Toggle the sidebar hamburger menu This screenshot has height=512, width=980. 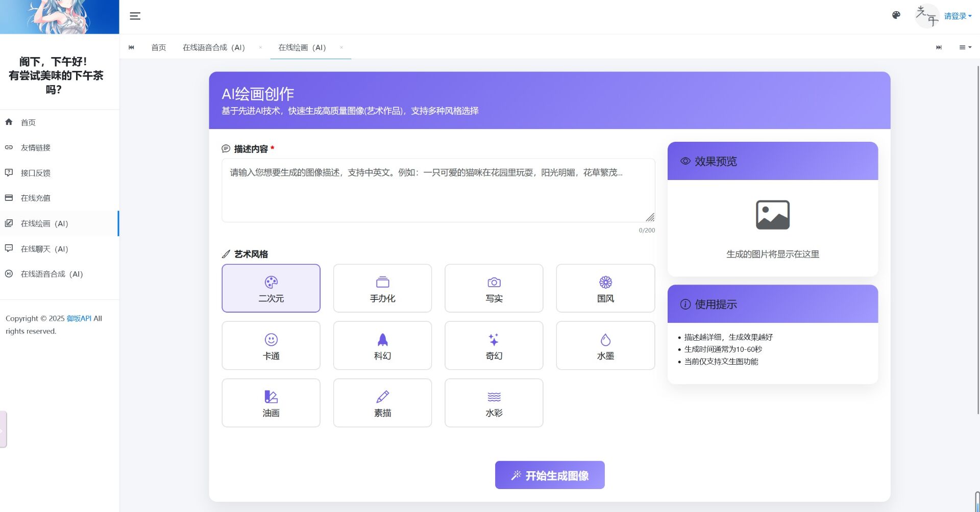(x=135, y=16)
